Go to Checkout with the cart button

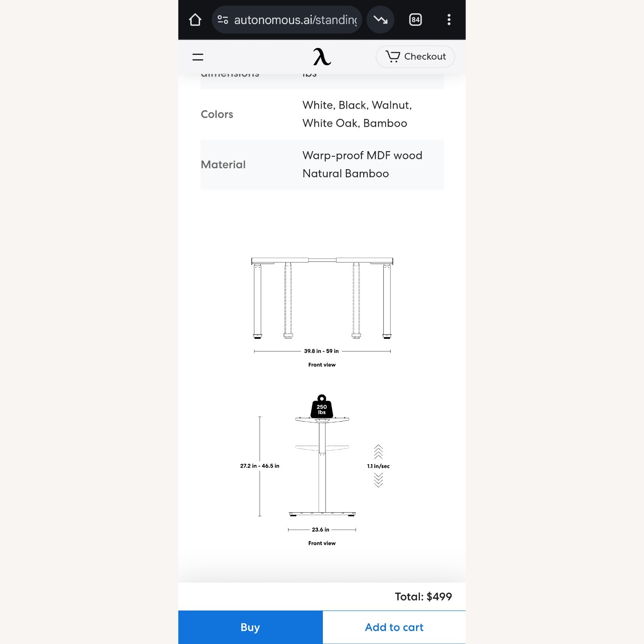tap(415, 57)
